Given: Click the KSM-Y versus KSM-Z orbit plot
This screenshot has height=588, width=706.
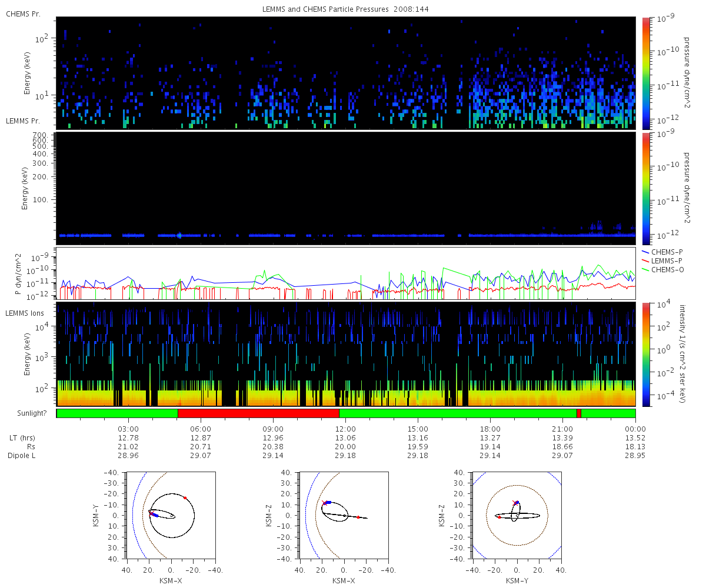Looking at the screenshot, I should [517, 516].
